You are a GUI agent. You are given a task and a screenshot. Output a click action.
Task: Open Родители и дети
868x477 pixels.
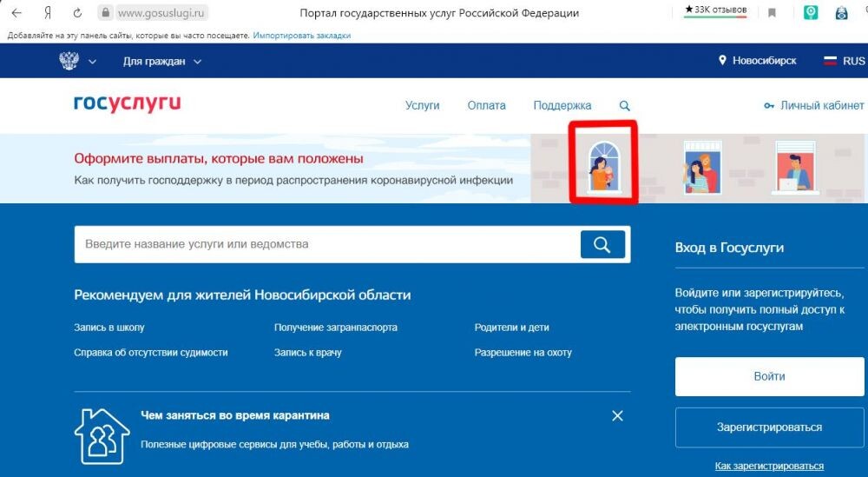[511, 328]
